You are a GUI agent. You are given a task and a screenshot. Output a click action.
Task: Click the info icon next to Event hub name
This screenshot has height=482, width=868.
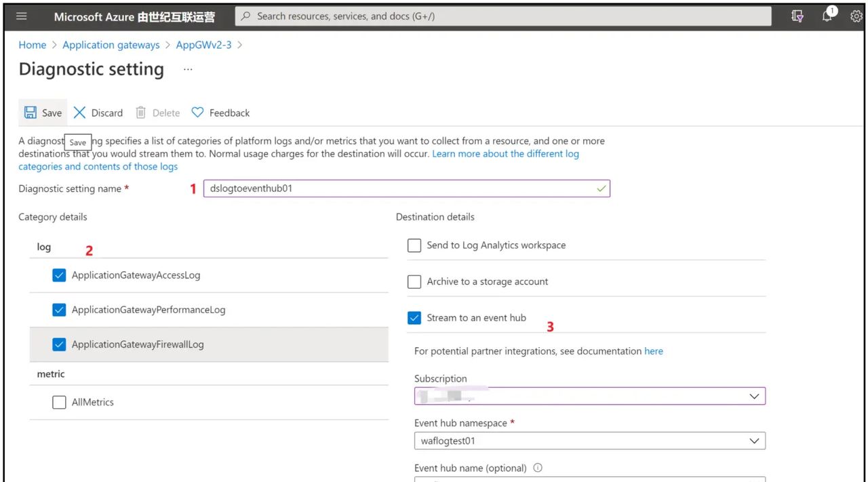(x=537, y=468)
